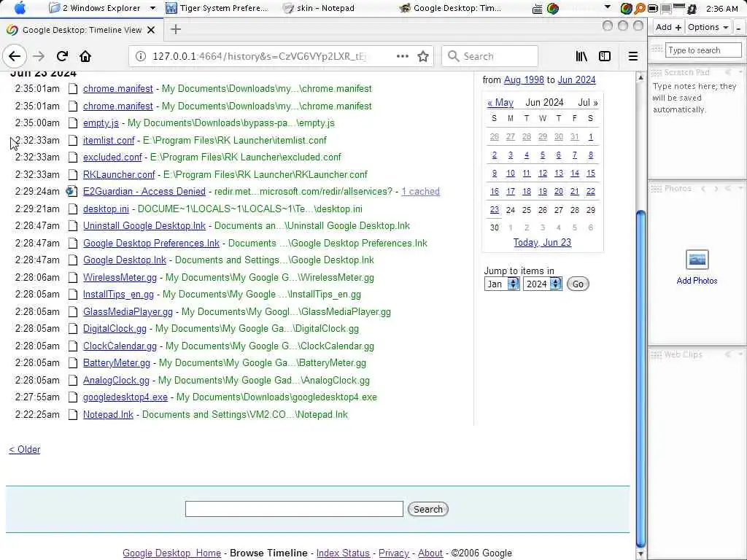Screen dimensions: 747x560
Task: Go back to the previous page
Action: click(x=15, y=56)
